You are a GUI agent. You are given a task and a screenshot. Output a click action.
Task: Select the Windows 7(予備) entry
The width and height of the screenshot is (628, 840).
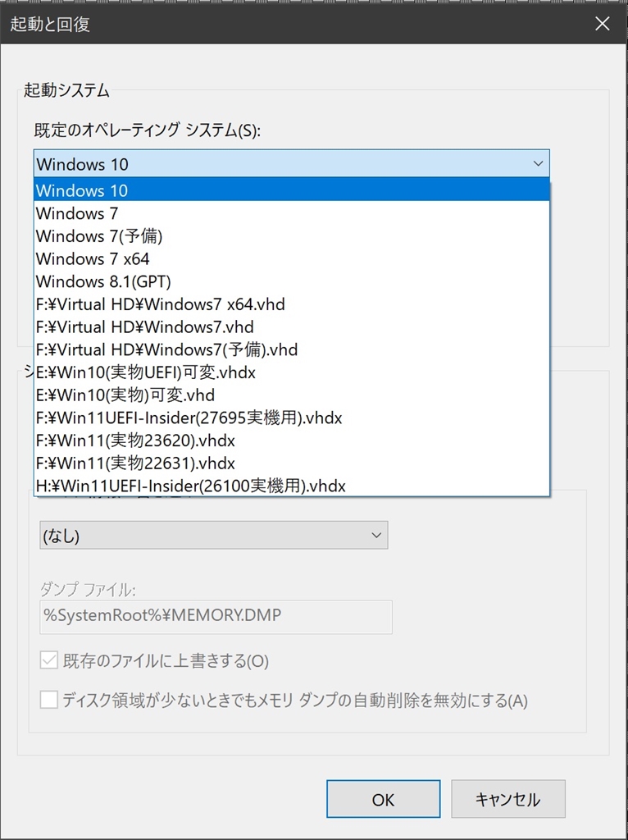291,235
